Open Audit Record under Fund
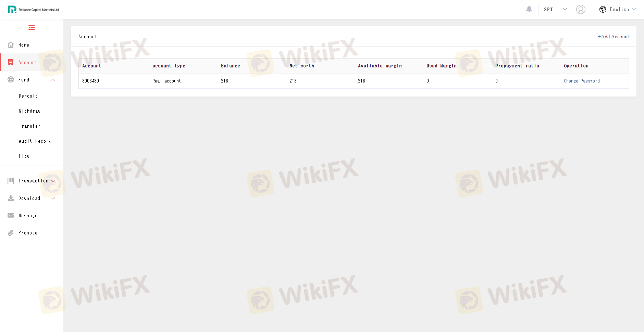 coord(35,141)
